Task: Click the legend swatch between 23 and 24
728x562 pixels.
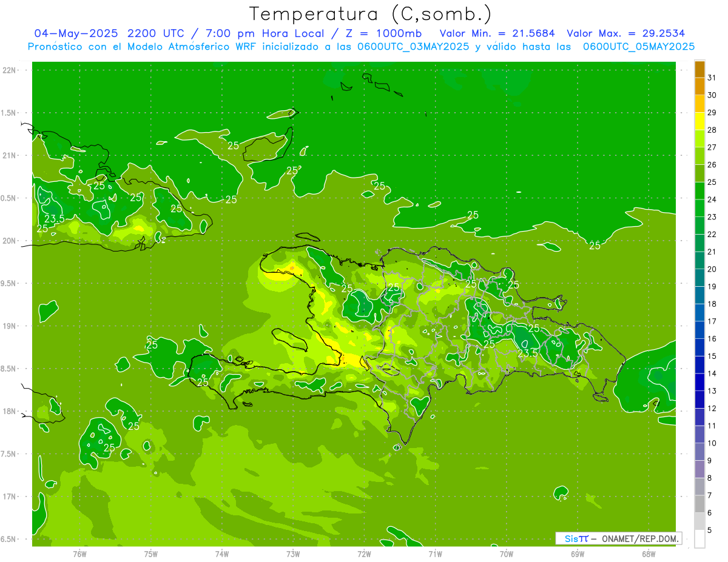Action: 699,208
